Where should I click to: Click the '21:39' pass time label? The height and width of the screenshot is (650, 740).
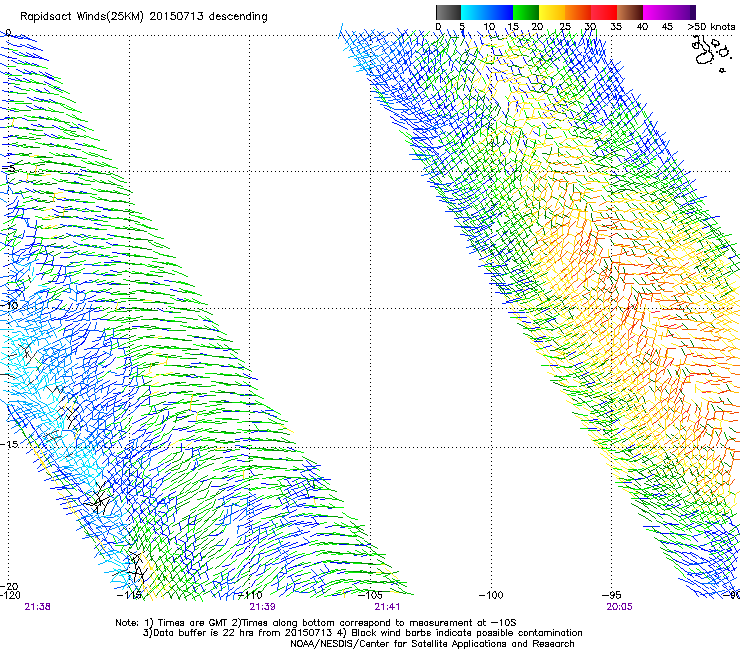(262, 607)
